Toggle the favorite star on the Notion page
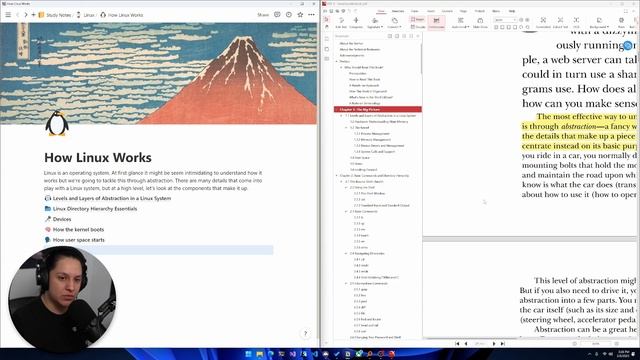This screenshot has height=360, width=640. (300, 15)
